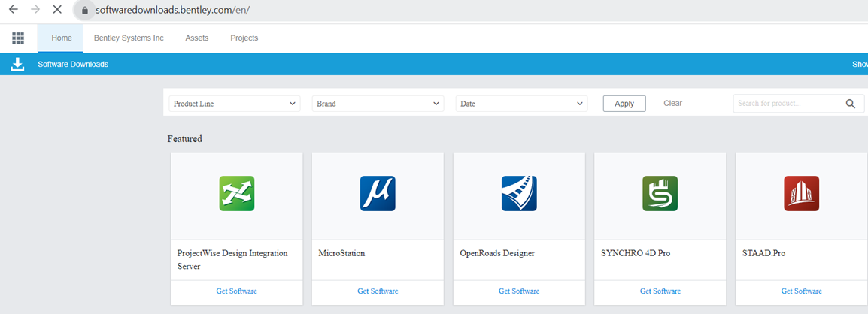Click the STAAD.Pro card title
The image size is (868, 314).
(764, 254)
